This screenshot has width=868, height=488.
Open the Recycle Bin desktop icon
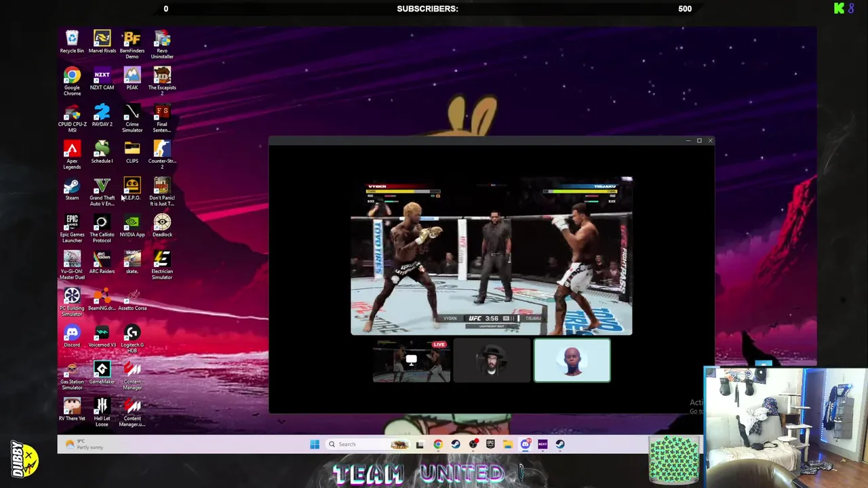pyautogui.click(x=72, y=42)
